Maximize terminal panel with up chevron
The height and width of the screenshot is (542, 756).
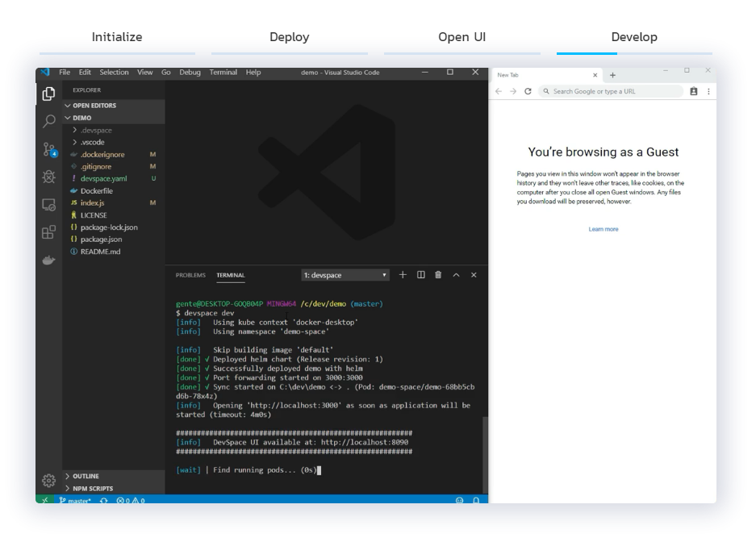point(456,274)
